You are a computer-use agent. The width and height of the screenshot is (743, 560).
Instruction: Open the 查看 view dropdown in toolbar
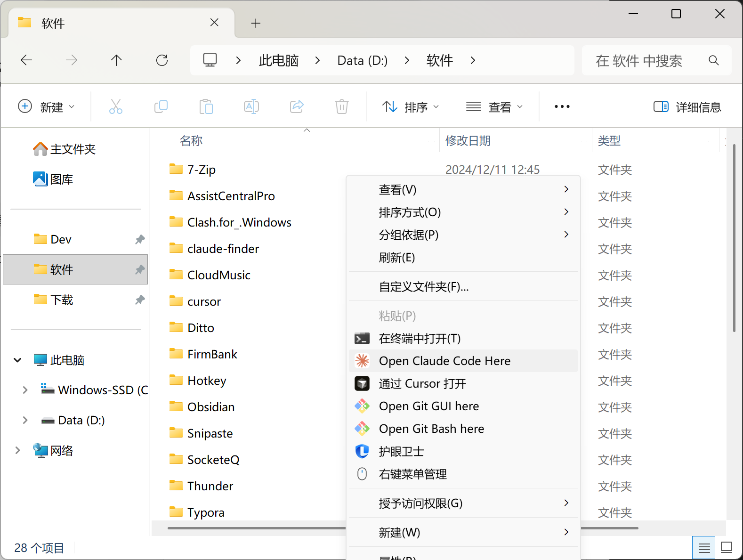(494, 107)
